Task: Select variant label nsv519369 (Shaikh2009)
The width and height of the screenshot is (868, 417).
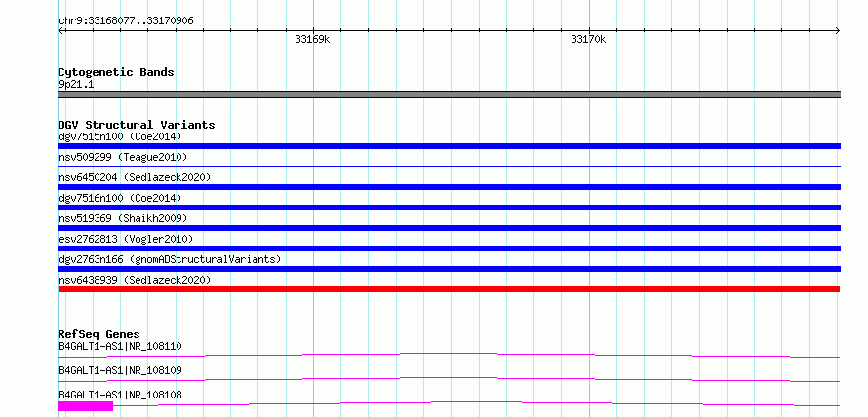Action: [x=123, y=218]
